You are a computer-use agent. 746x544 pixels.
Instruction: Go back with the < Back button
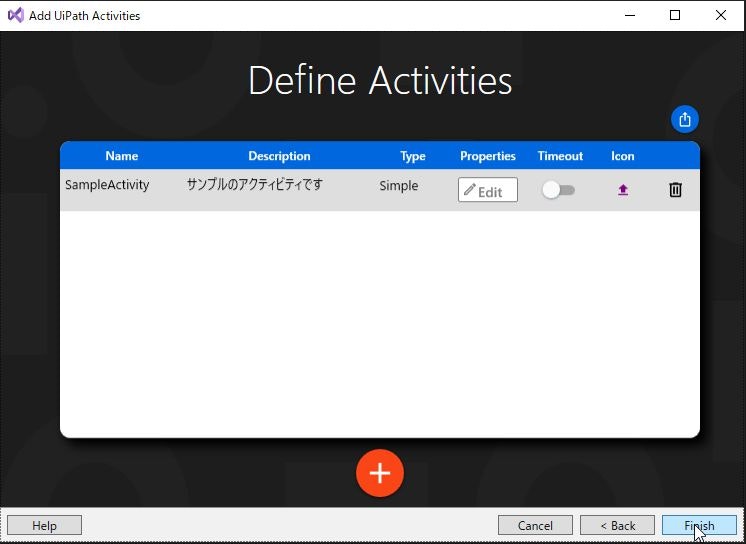tap(617, 525)
